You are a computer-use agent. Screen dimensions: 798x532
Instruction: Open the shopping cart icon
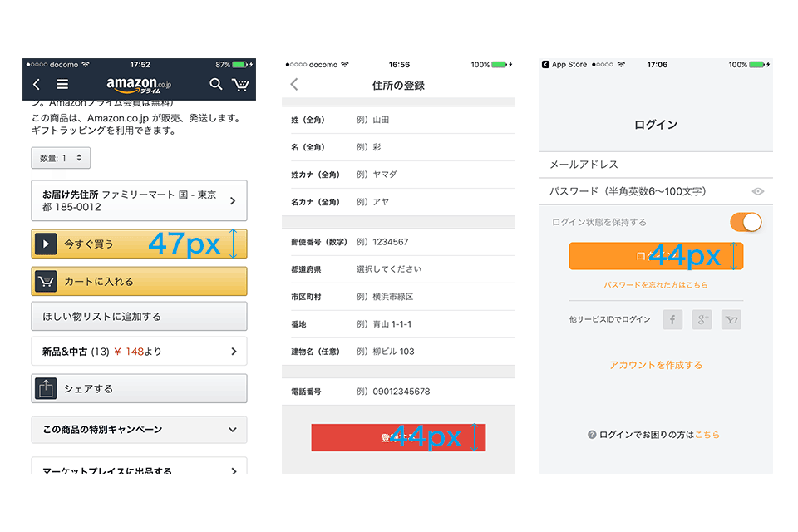pyautogui.click(x=240, y=84)
